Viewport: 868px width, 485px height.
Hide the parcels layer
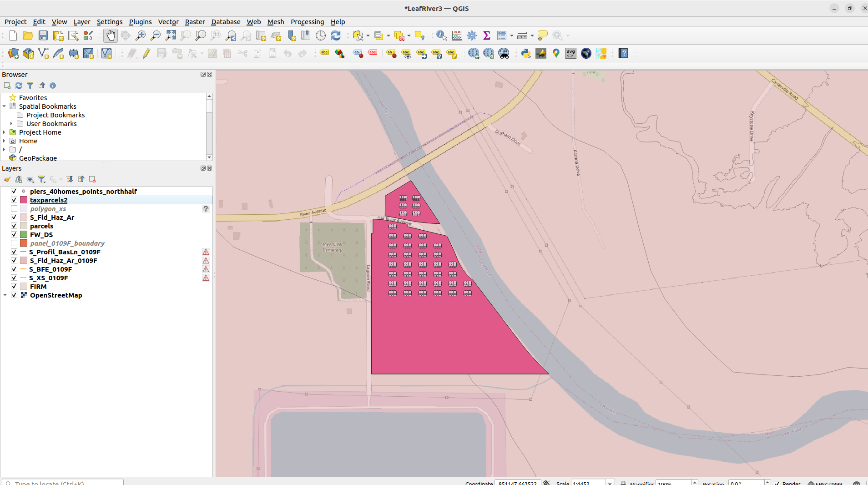pos(14,226)
